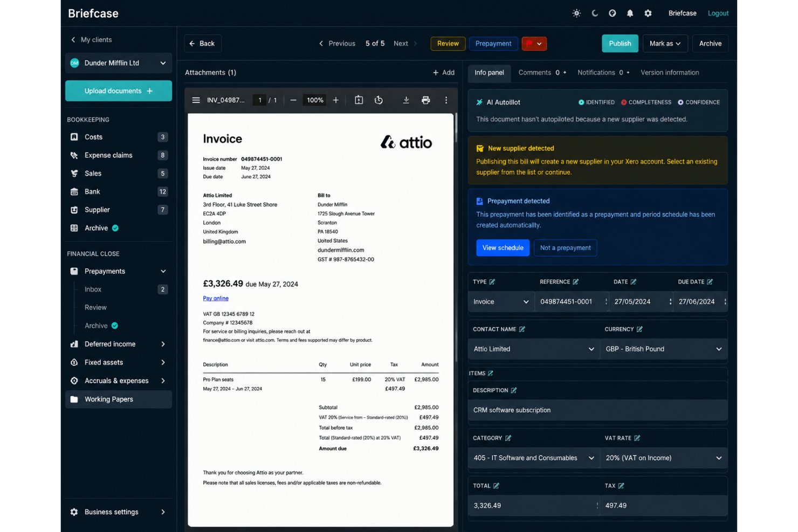Open Attio Limited contact dropdown
798x532 pixels.
pos(533,349)
